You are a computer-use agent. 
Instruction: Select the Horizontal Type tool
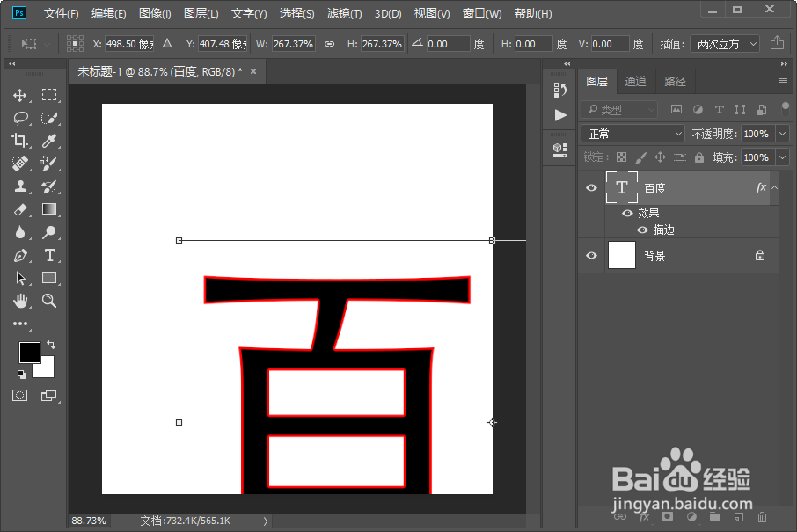49,255
